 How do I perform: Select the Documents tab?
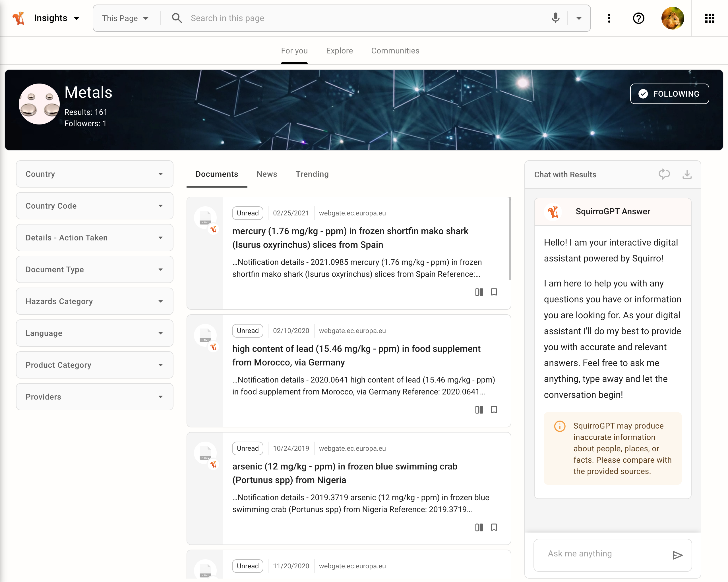click(x=217, y=174)
